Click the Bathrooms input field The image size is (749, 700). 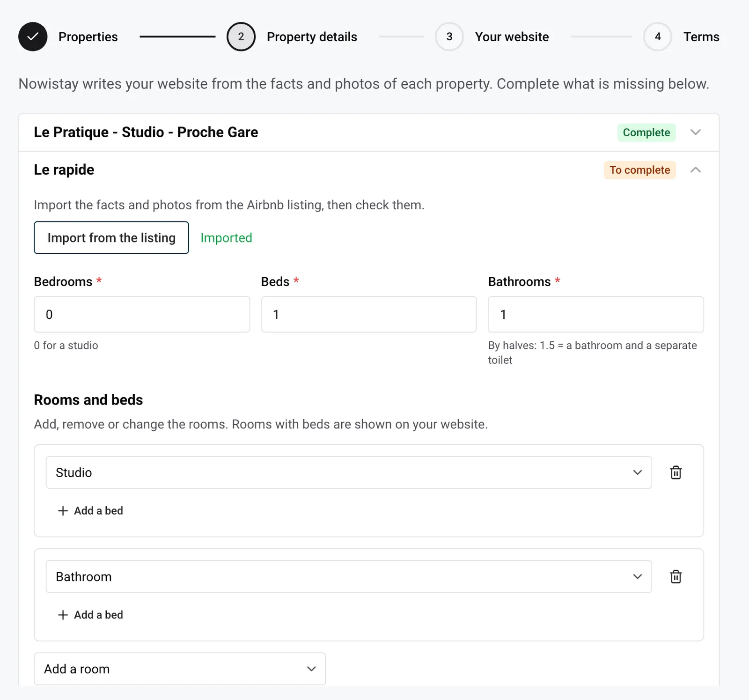point(596,314)
